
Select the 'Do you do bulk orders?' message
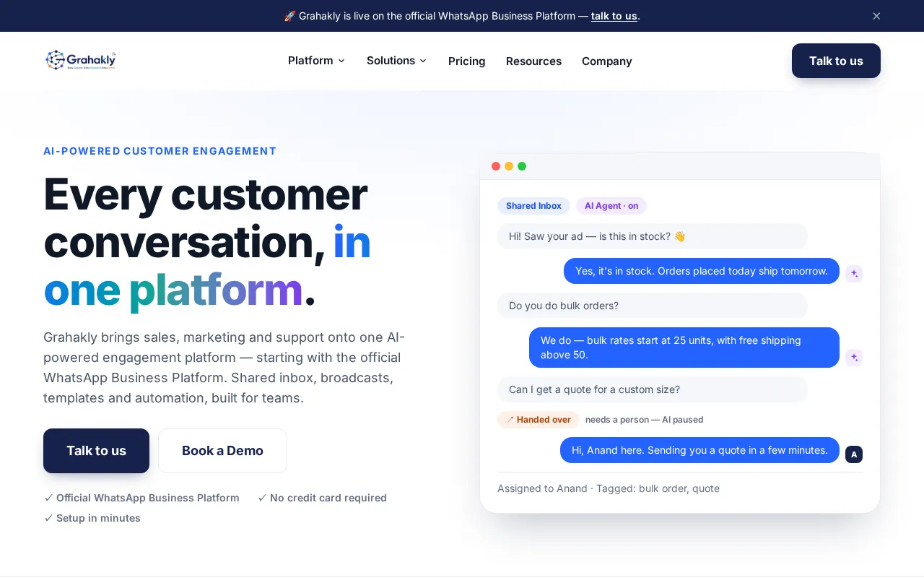coord(653,306)
